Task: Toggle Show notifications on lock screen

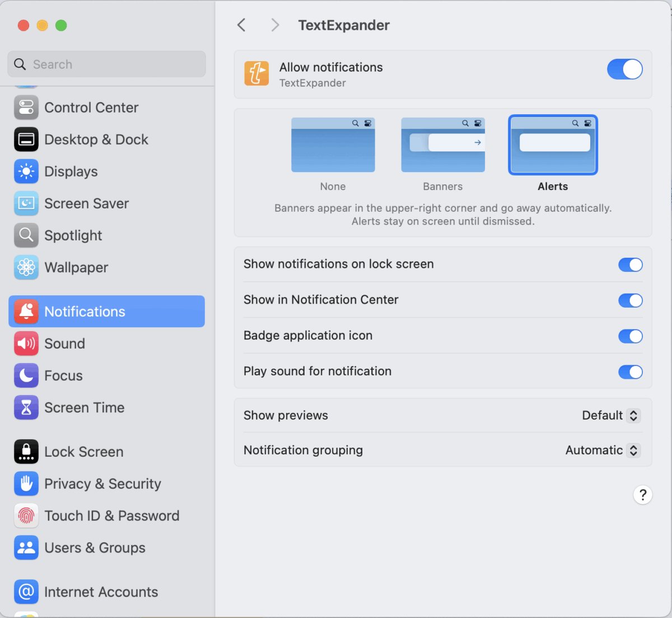Action: (x=630, y=264)
